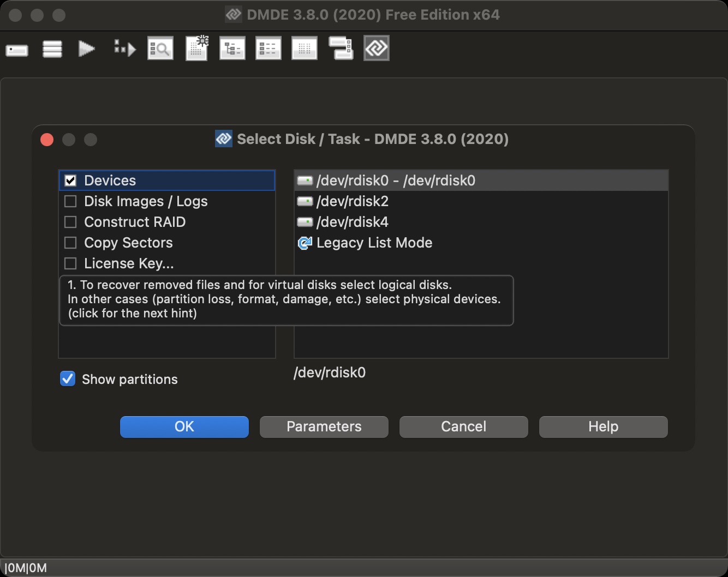Image resolution: width=728 pixels, height=577 pixels.
Task: Dismiss dialog with Cancel button
Action: click(464, 426)
